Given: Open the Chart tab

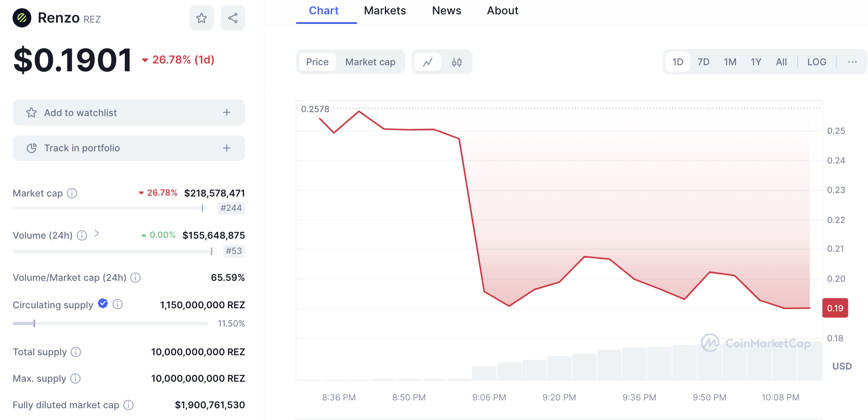Looking at the screenshot, I should point(324,11).
